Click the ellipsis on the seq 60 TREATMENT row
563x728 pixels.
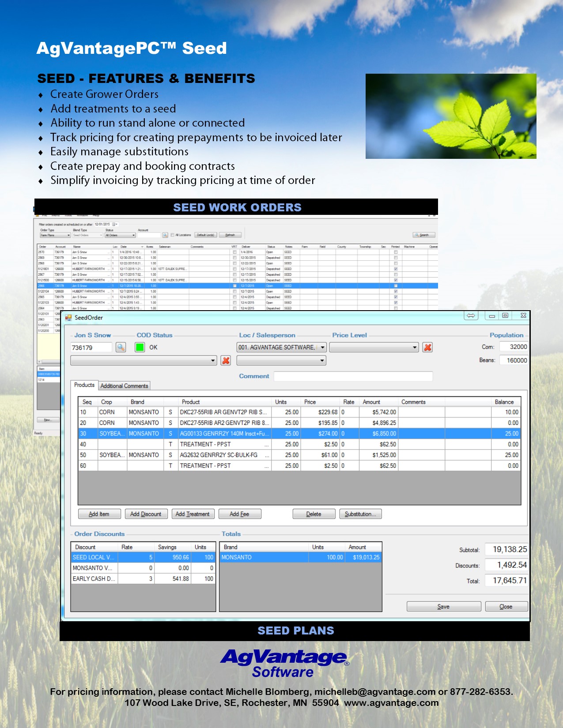pos(267,466)
